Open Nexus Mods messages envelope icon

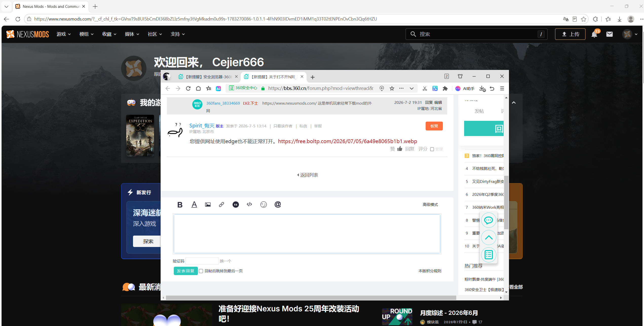(610, 34)
